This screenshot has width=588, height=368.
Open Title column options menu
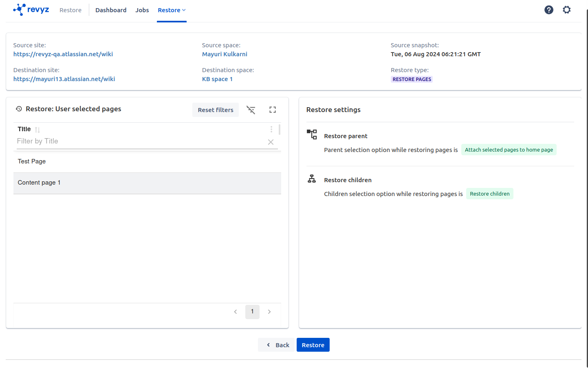coord(271,129)
